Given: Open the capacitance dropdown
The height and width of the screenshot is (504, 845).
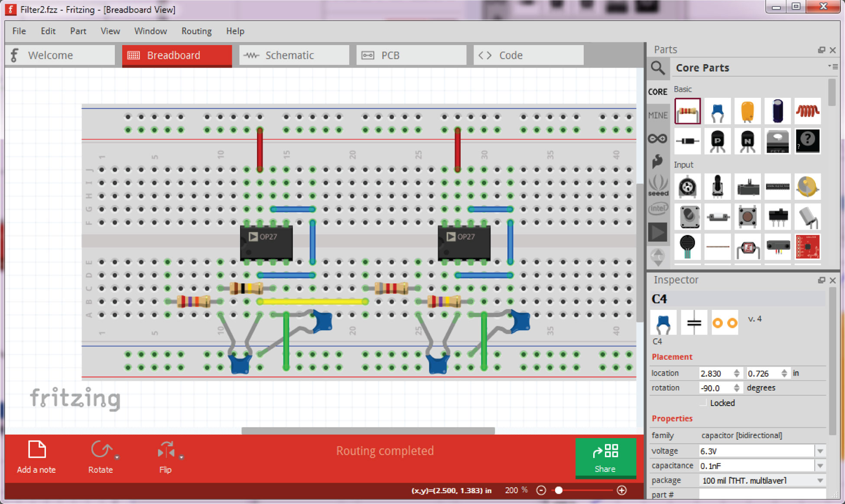Looking at the screenshot, I should (820, 466).
